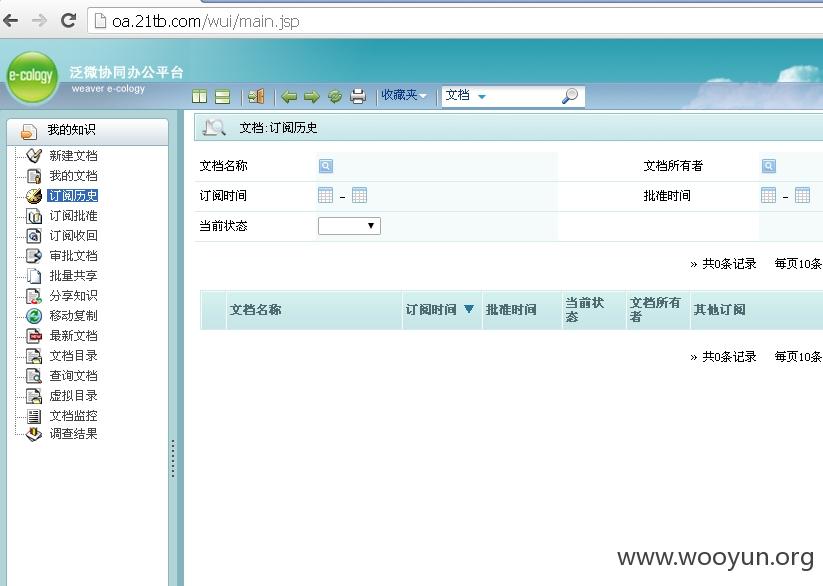Sort by 当前状态 column header
The image size is (823, 586).
(584, 310)
